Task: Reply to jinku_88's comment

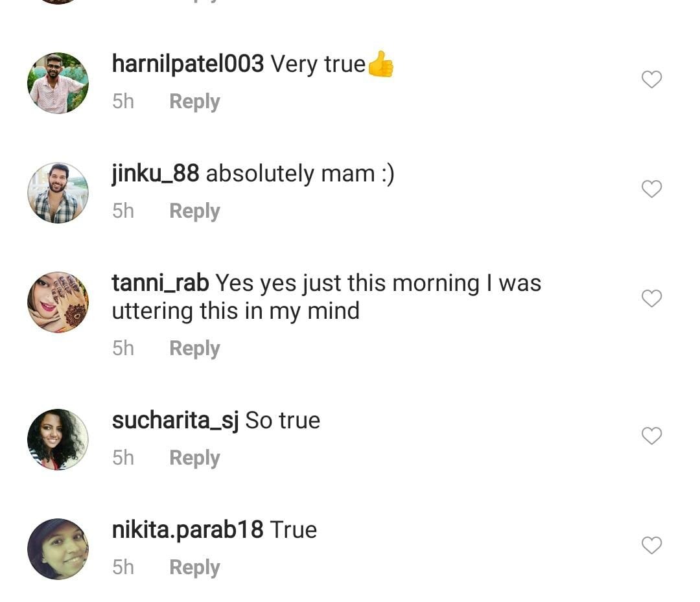Action: pyautogui.click(x=194, y=211)
